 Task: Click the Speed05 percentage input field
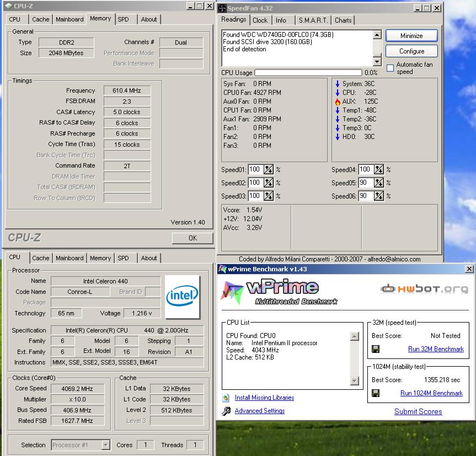click(x=366, y=183)
